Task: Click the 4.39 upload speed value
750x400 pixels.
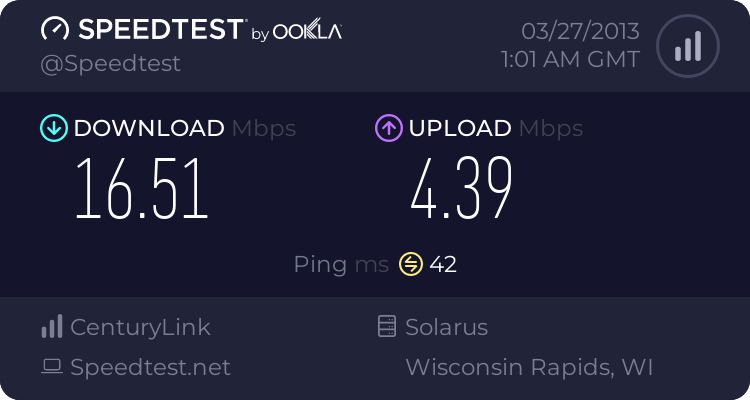Action: point(461,188)
